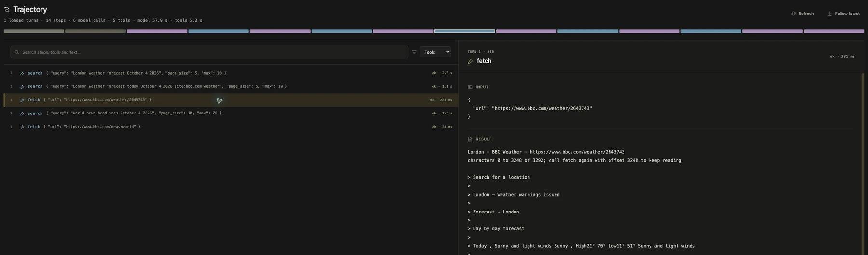Click the '6 model calls' summary text
The image size is (868, 255).
89,20
